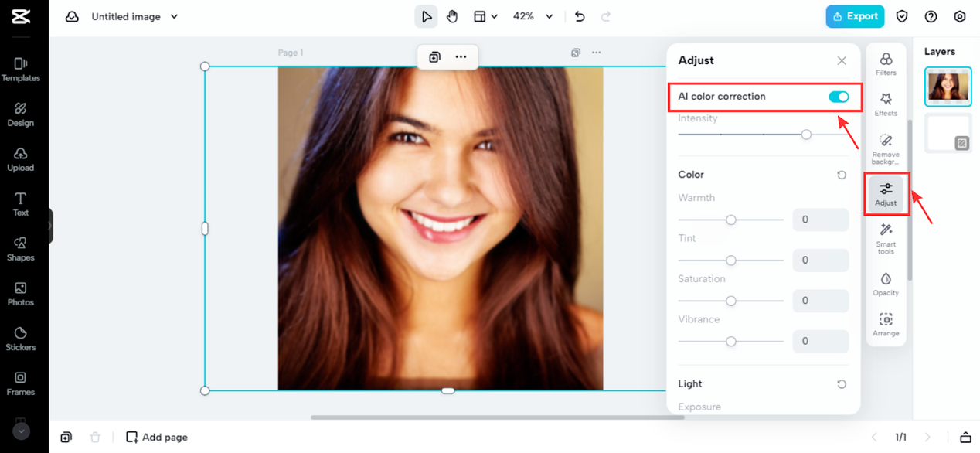This screenshot has width=980, height=453.
Task: Choose the Select pointer tool
Action: 426,16
